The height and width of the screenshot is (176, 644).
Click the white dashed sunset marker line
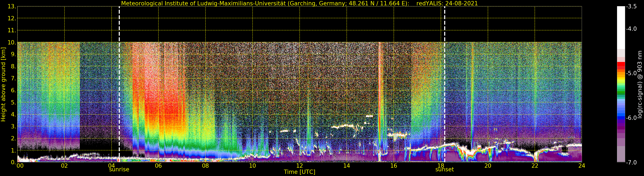445,84
